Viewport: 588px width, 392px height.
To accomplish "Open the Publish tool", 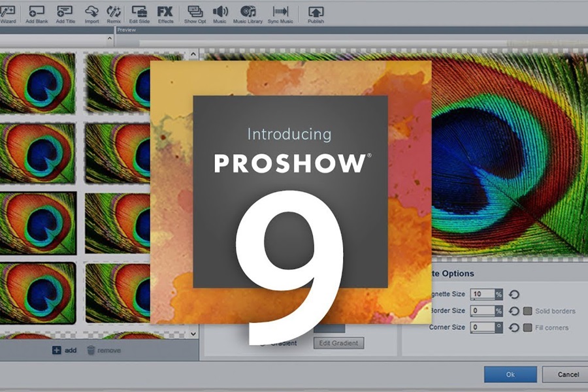I will tap(315, 12).
